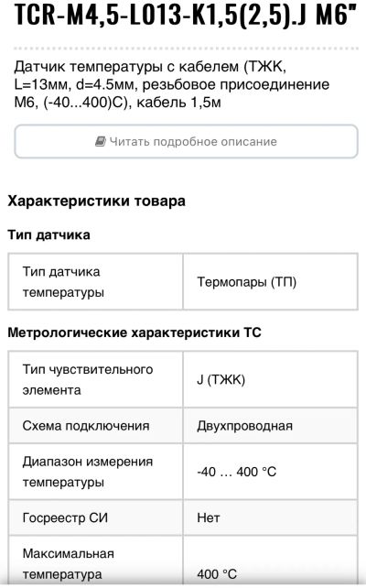Viewport: 366px width, 588px height.
Task: Select product description paragraph text
Action: [x=172, y=84]
